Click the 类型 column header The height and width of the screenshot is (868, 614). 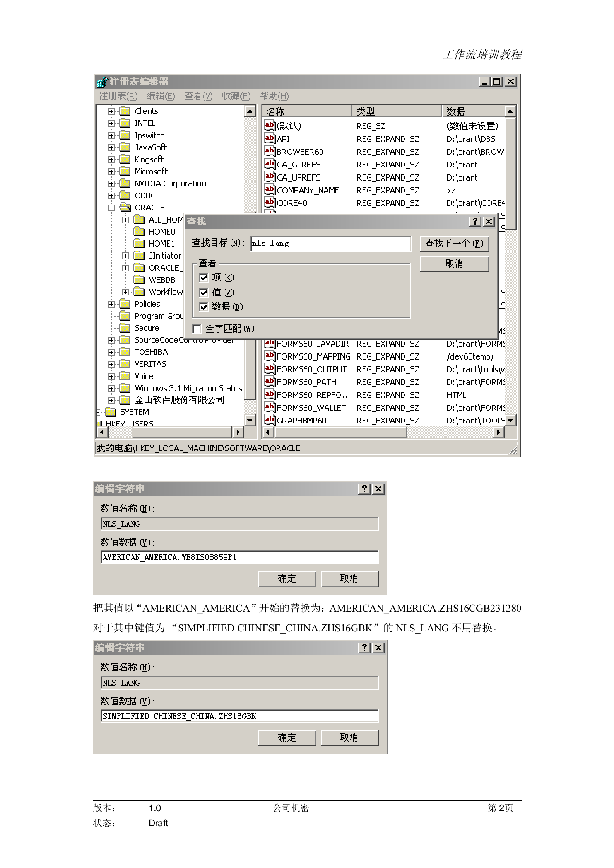(x=397, y=111)
